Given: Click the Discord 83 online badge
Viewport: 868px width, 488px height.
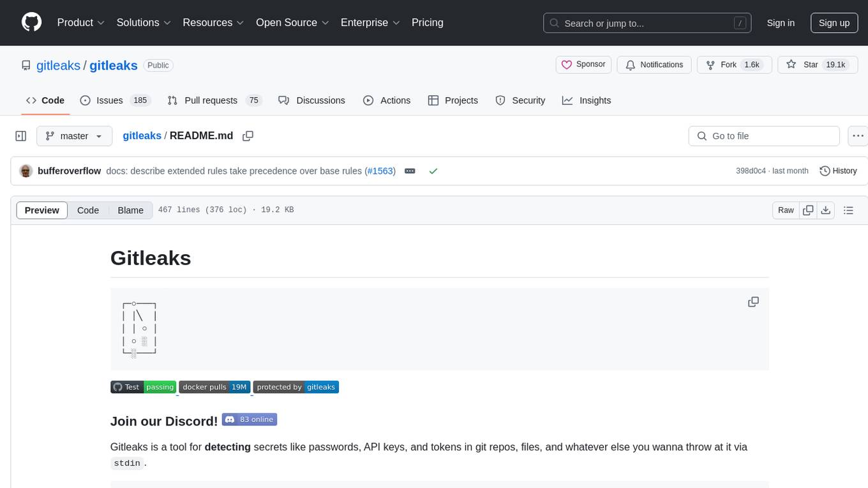Looking at the screenshot, I should click(250, 420).
